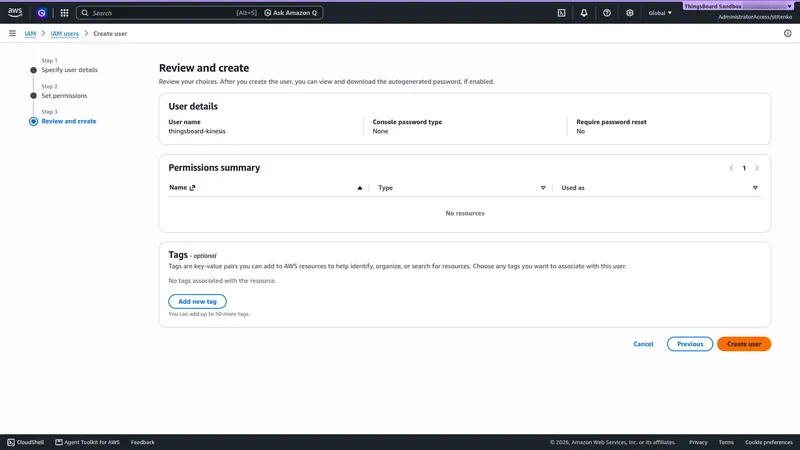
Task: Open the notifications bell
Action: pyautogui.click(x=584, y=13)
